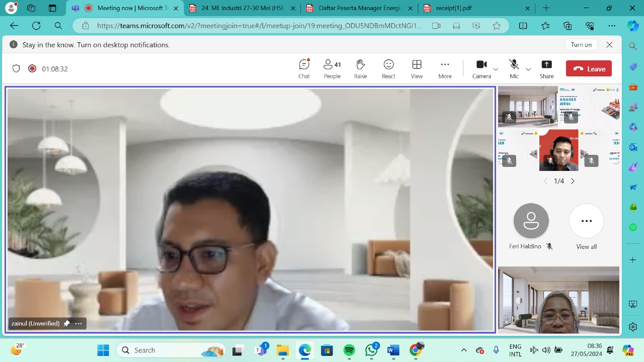The height and width of the screenshot is (362, 644).
Task: Open the meeting Chat panel
Action: coord(304,69)
